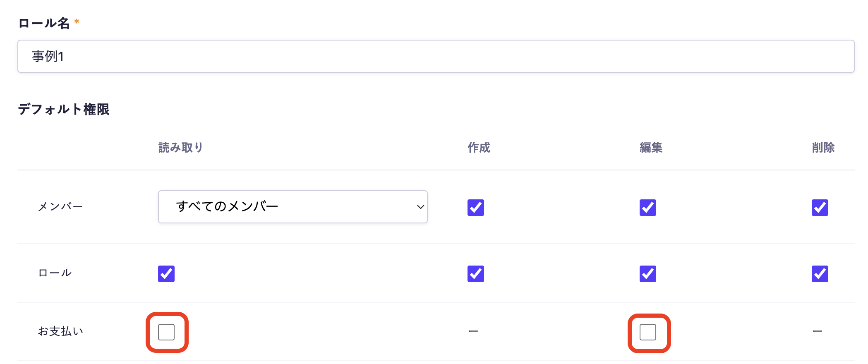Click the 編集 column header
The width and height of the screenshot is (868, 364).
pos(651,148)
